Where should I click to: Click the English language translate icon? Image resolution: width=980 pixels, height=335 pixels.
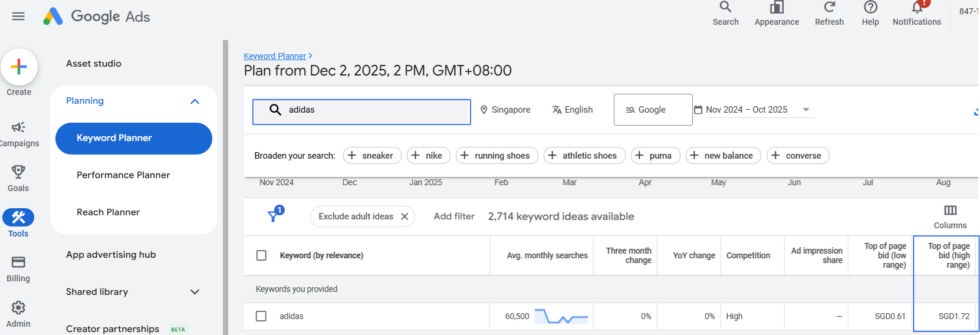pos(557,110)
